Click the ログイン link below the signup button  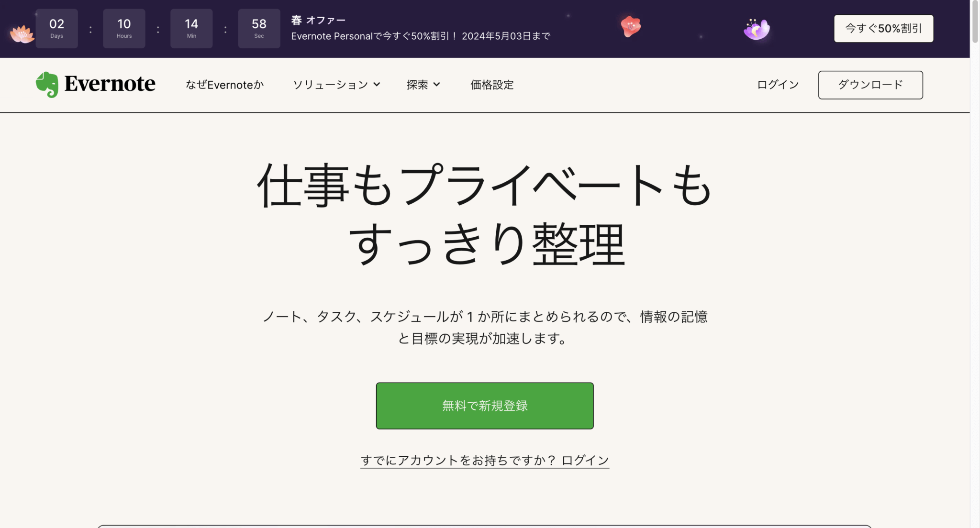(x=584, y=460)
